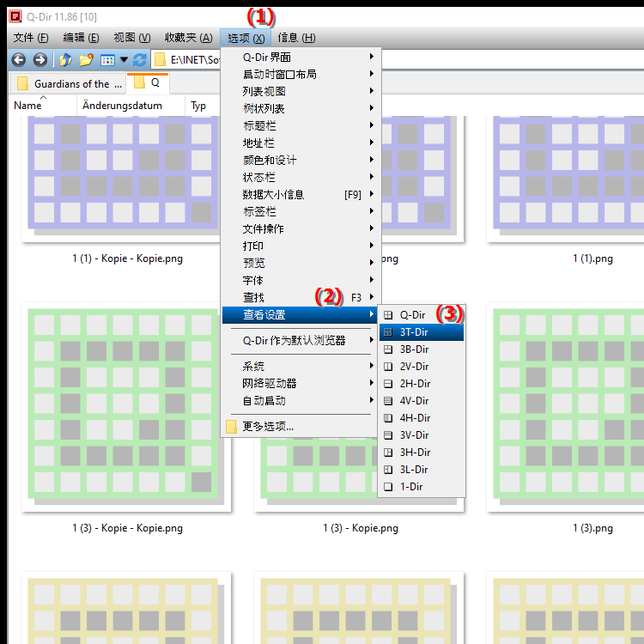This screenshot has width=644, height=644.
Task: Click the folder icon on Guardians tab
Action: coord(22,83)
